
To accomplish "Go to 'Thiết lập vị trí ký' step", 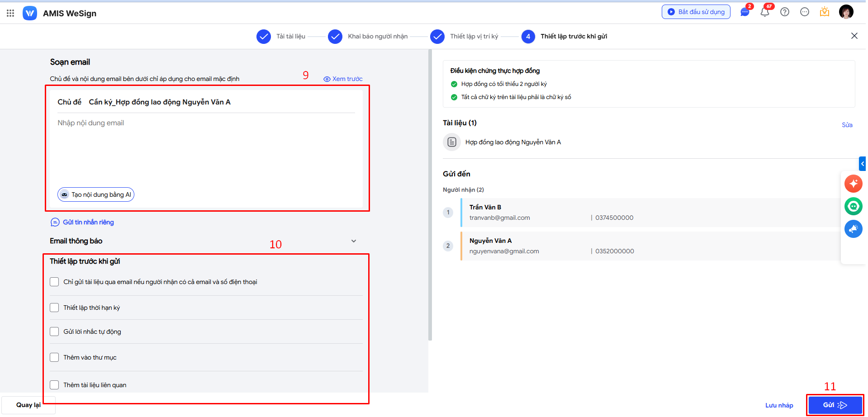I will coord(437,37).
